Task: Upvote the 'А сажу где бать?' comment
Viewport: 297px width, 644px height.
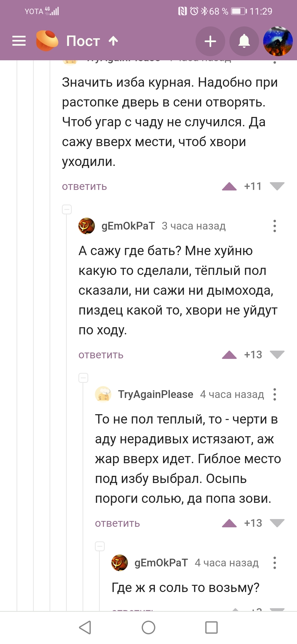Action: click(x=229, y=355)
